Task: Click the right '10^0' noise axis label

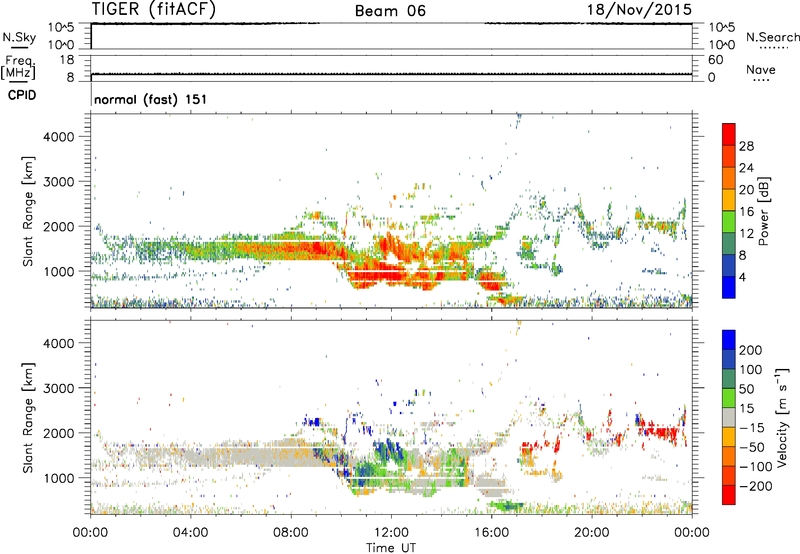Action: coord(721,45)
